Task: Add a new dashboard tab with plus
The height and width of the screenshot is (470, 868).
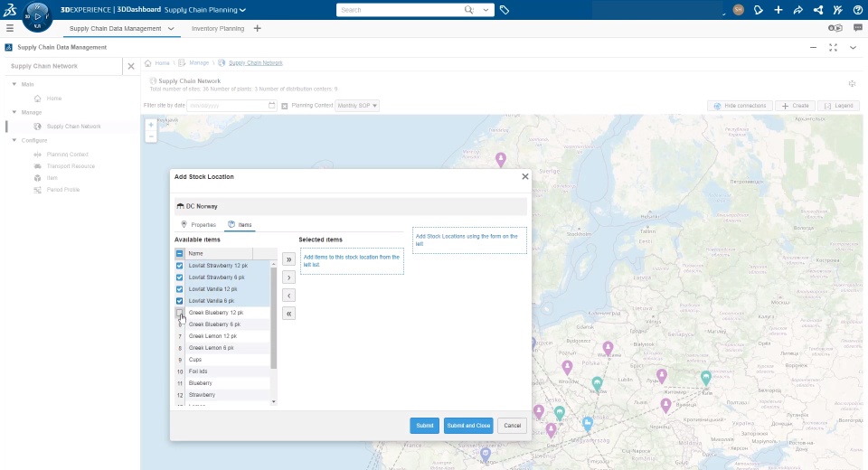Action: tap(257, 28)
